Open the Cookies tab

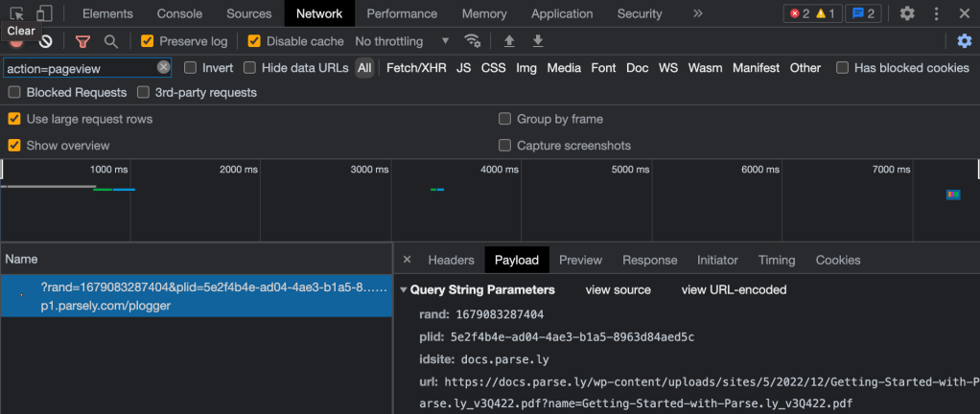point(838,260)
